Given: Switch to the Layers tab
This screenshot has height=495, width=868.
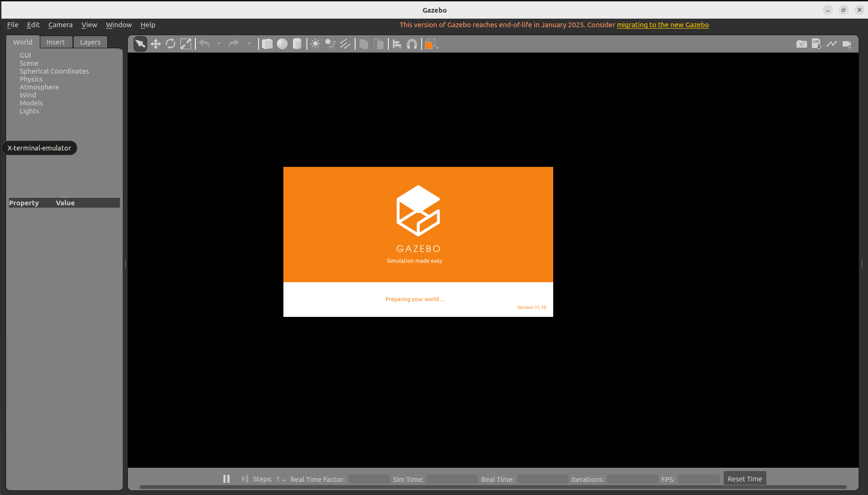Looking at the screenshot, I should point(90,42).
